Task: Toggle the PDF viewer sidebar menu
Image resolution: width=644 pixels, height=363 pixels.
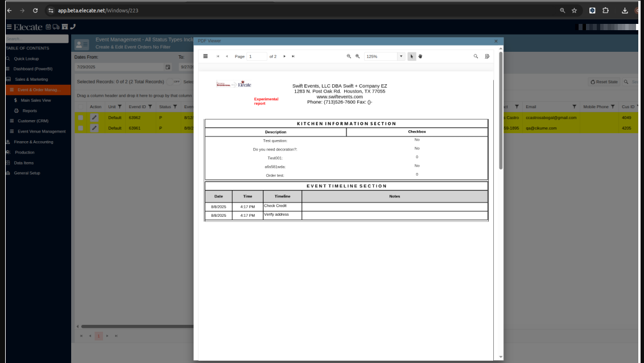Action: point(205,56)
